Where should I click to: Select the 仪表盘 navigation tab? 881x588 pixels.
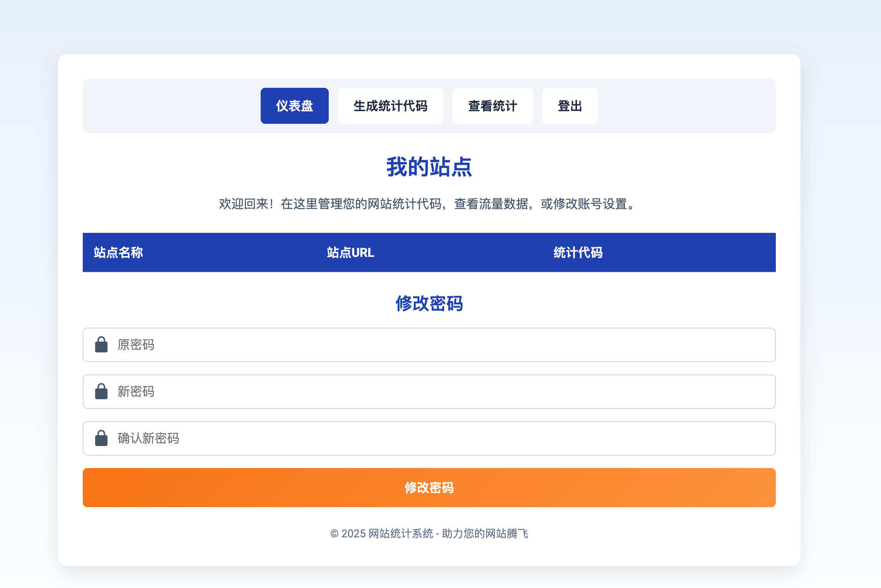pos(294,106)
